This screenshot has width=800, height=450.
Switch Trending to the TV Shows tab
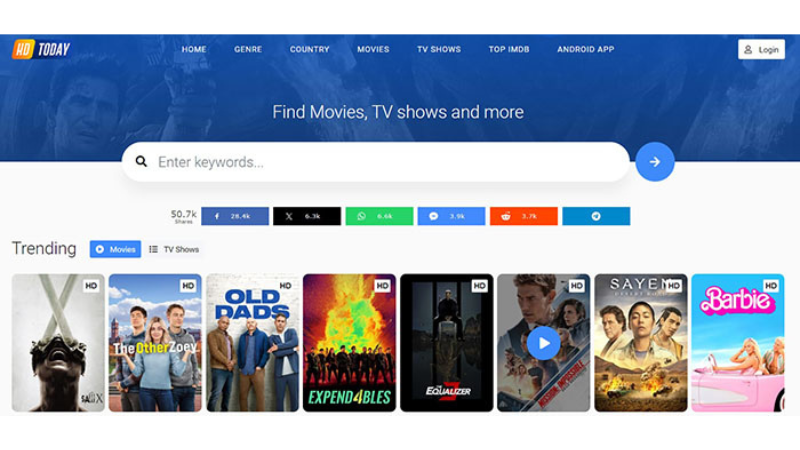click(174, 249)
